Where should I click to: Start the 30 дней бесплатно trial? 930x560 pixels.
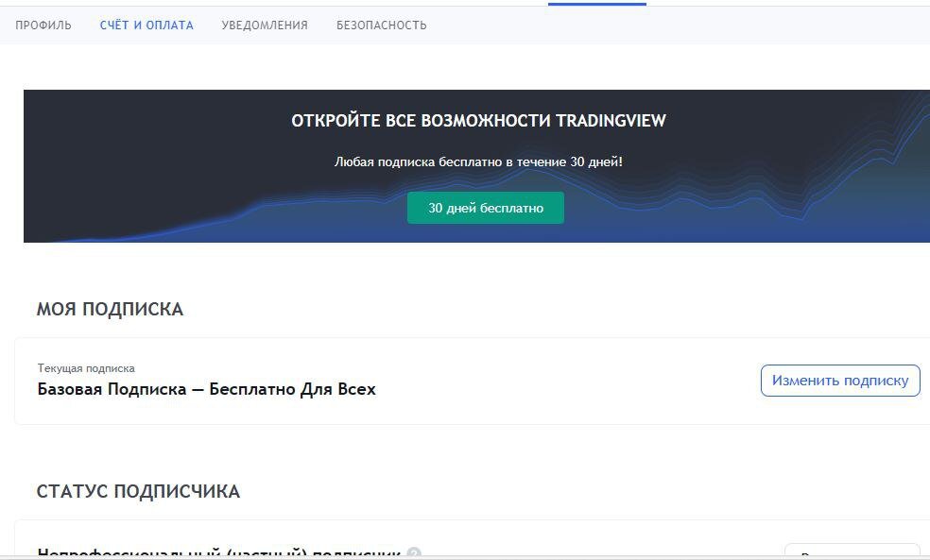coord(485,208)
